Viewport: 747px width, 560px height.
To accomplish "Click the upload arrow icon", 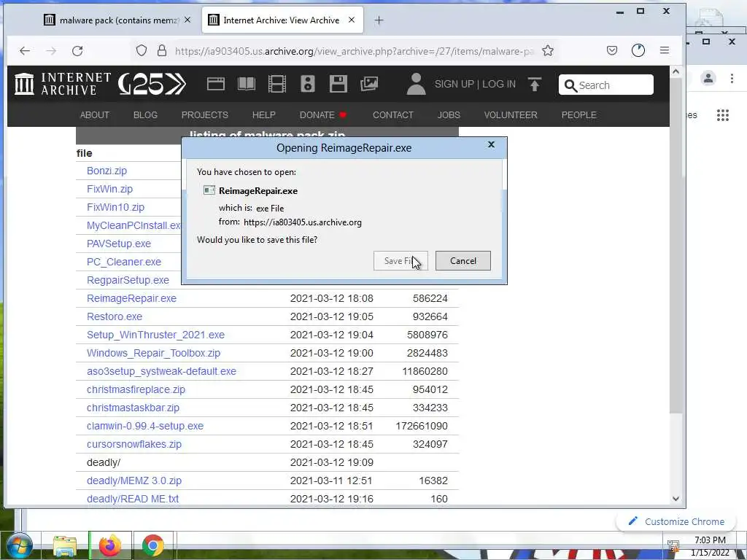I will [x=535, y=85].
